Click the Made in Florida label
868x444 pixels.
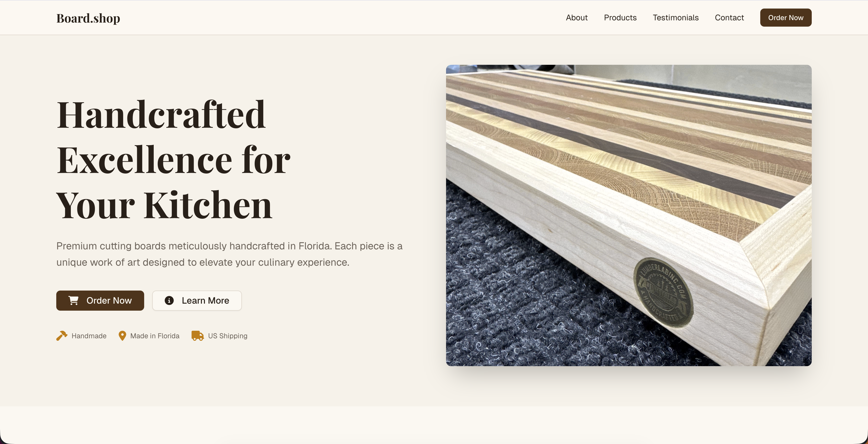(x=155, y=336)
